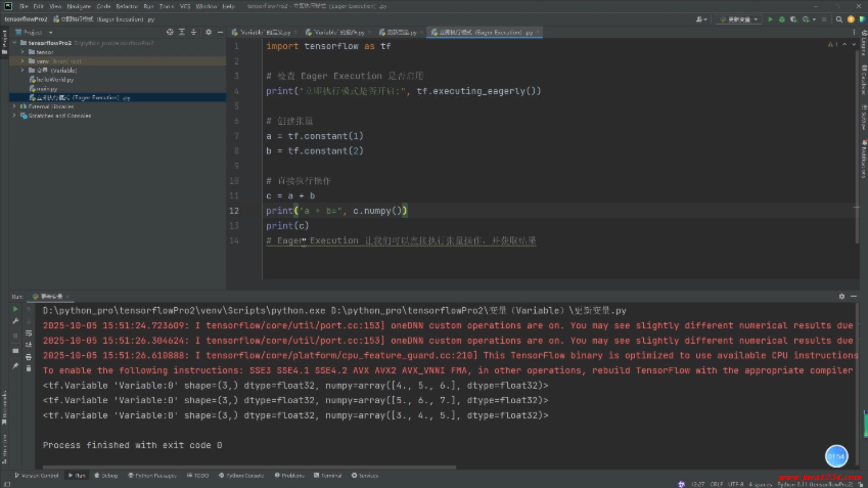Expand the venv folder in project tree
Image resolution: width=868 pixels, height=488 pixels.
pyautogui.click(x=23, y=61)
